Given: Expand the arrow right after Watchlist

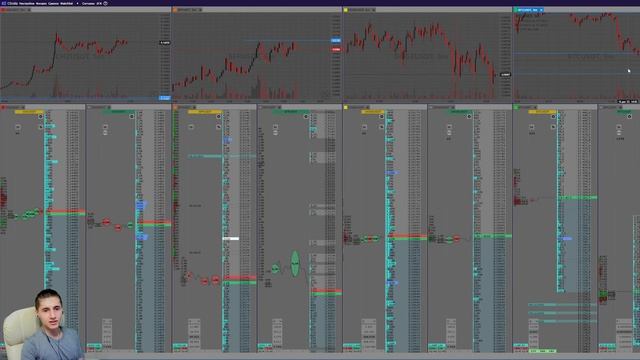Looking at the screenshot, I should (x=77, y=3).
